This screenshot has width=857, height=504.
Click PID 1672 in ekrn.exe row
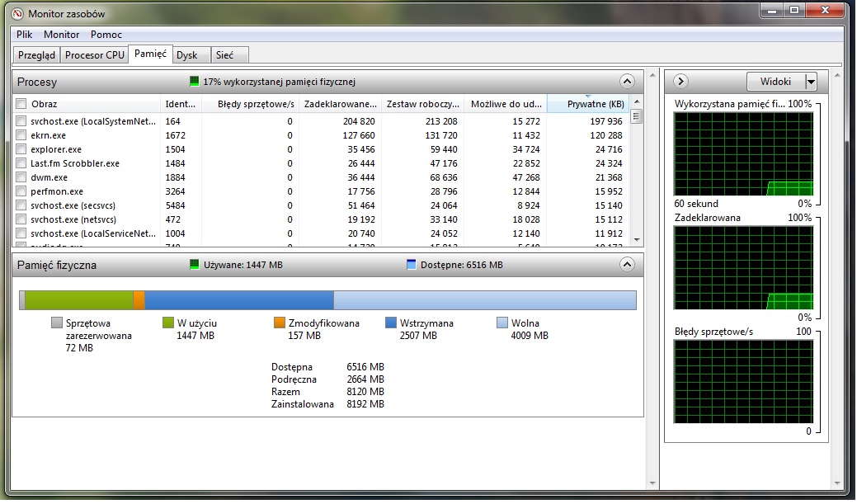point(176,135)
